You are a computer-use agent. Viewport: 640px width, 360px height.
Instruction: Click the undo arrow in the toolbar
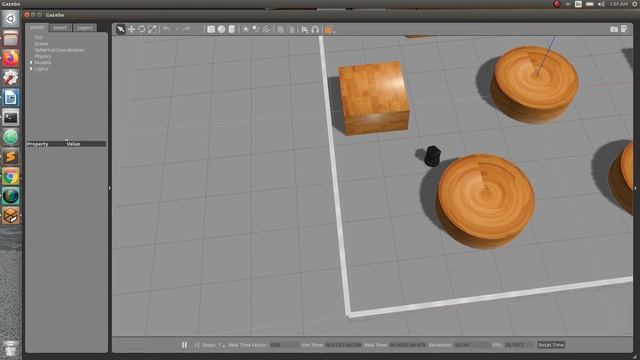coord(167,29)
